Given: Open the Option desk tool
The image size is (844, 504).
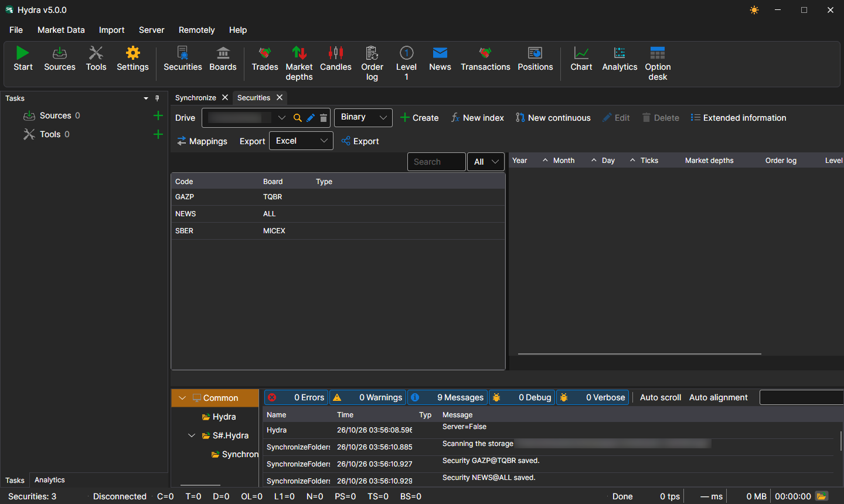Looking at the screenshot, I should (658, 63).
